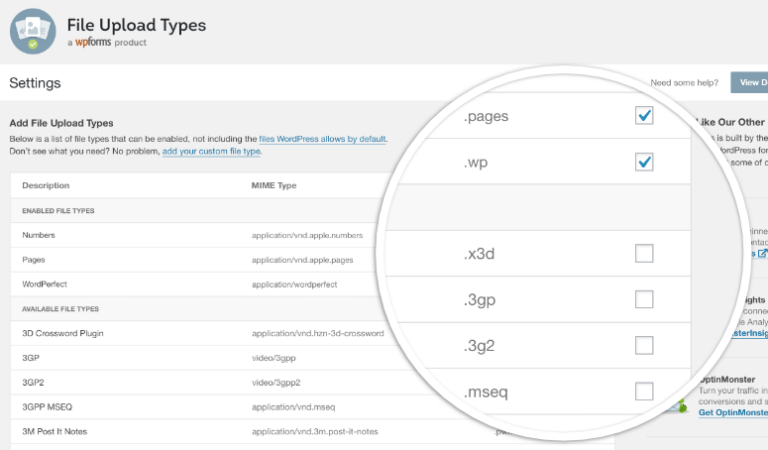Click the application/vnd.mseq MIME type

coord(293,407)
